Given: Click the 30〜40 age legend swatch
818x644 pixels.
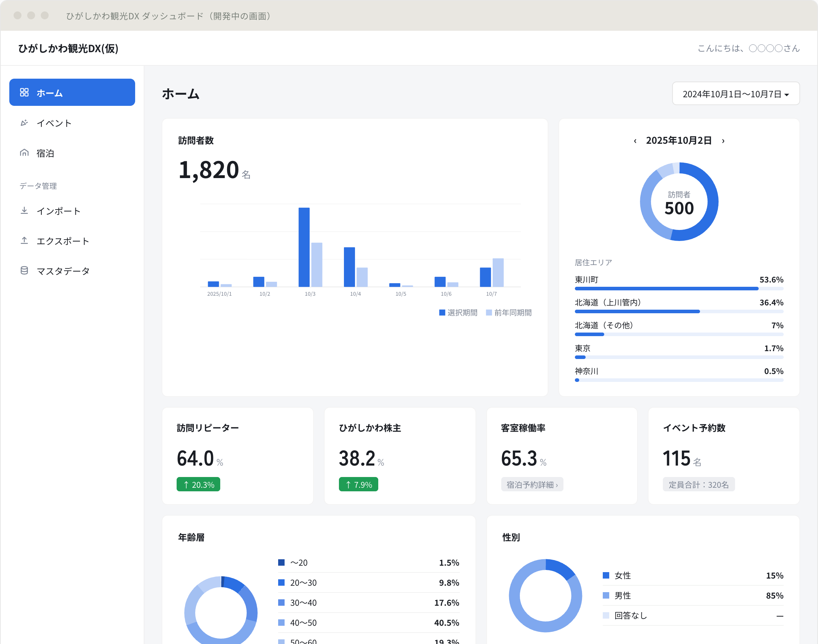Looking at the screenshot, I should 281,603.
